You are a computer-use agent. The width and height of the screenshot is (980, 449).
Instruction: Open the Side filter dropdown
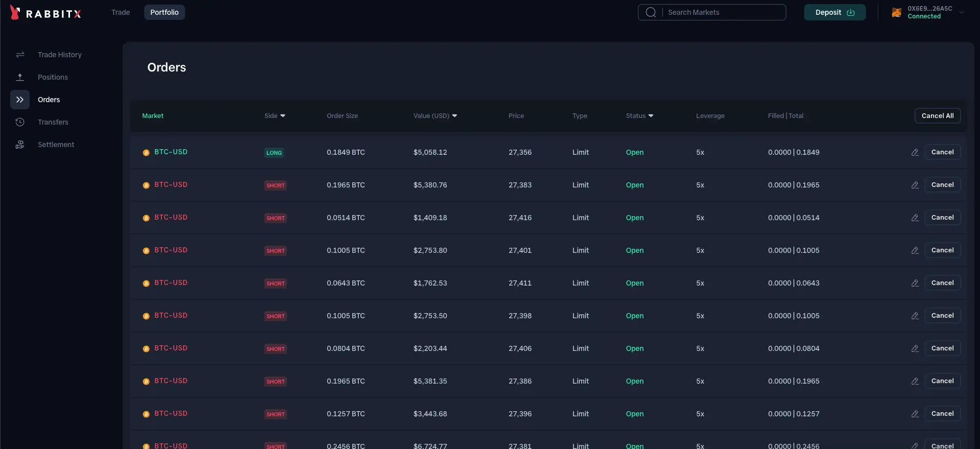275,116
